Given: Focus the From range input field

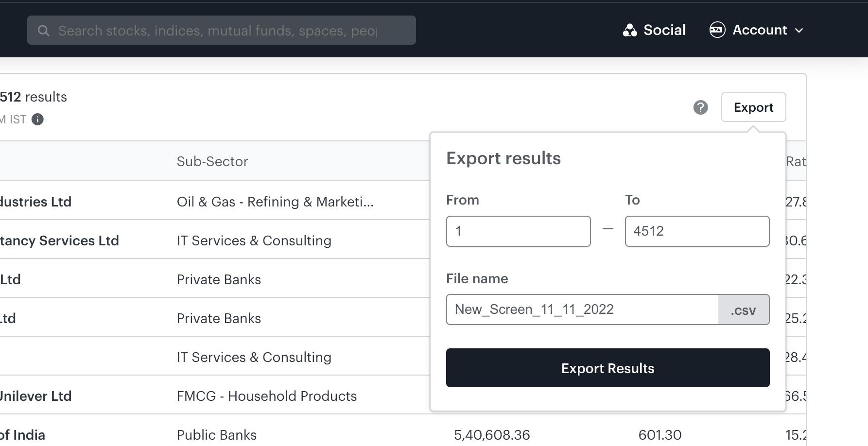Looking at the screenshot, I should click(x=518, y=231).
